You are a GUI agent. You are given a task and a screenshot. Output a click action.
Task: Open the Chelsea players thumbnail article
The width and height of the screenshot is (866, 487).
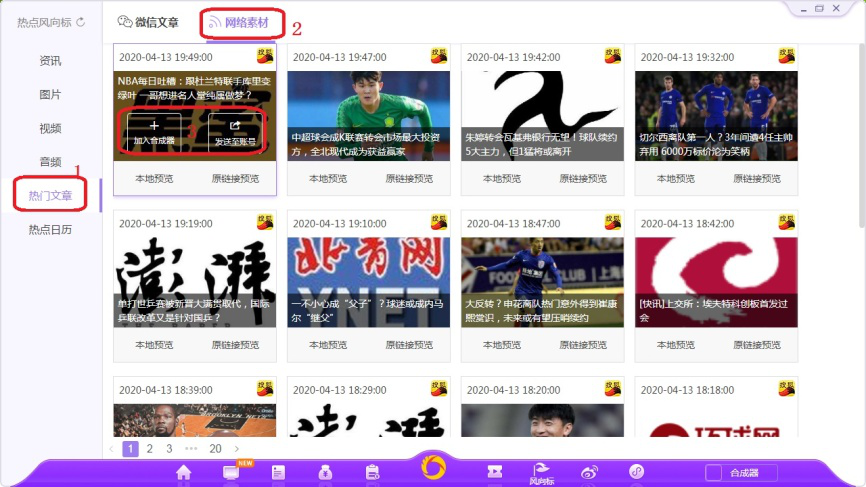pos(716,116)
